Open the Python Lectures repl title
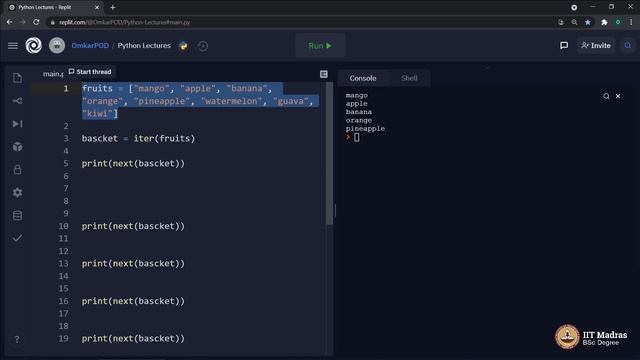The height and width of the screenshot is (360, 640). point(144,46)
